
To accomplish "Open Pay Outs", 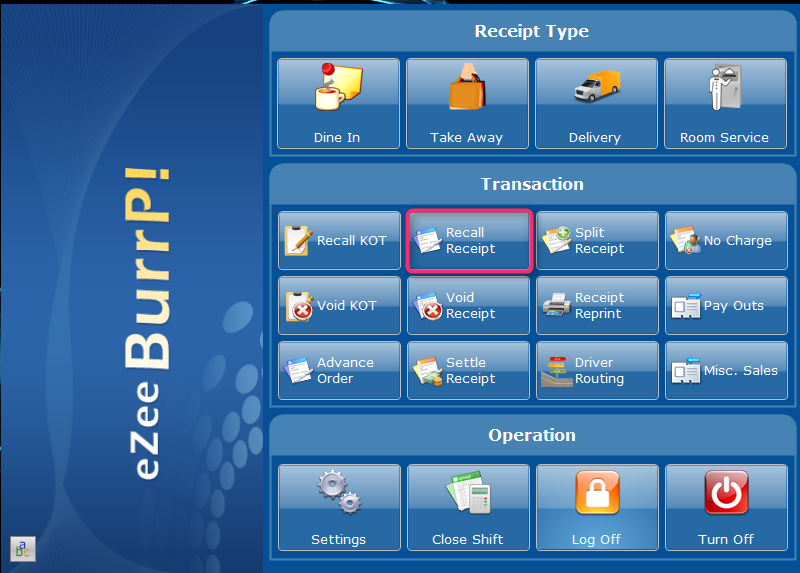I will 727,306.
